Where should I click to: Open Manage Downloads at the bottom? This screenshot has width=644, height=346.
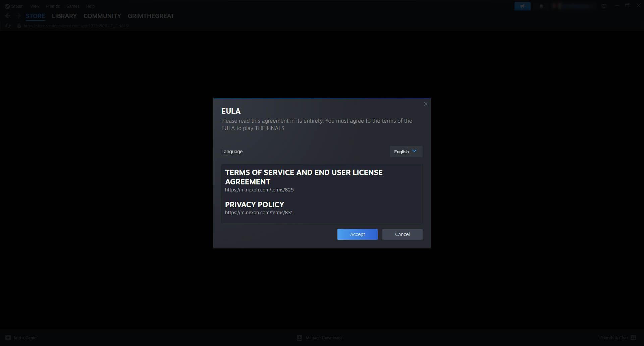coord(320,338)
